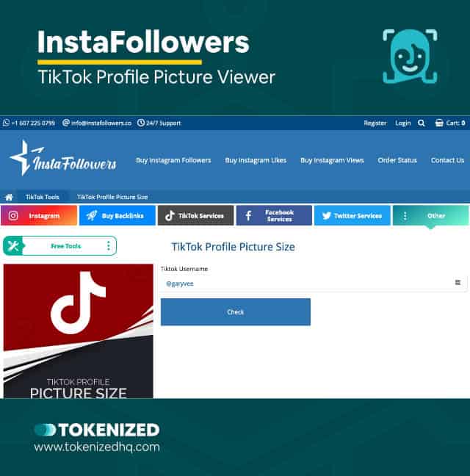Click the blue Check button
The height and width of the screenshot is (476, 470).
(236, 312)
